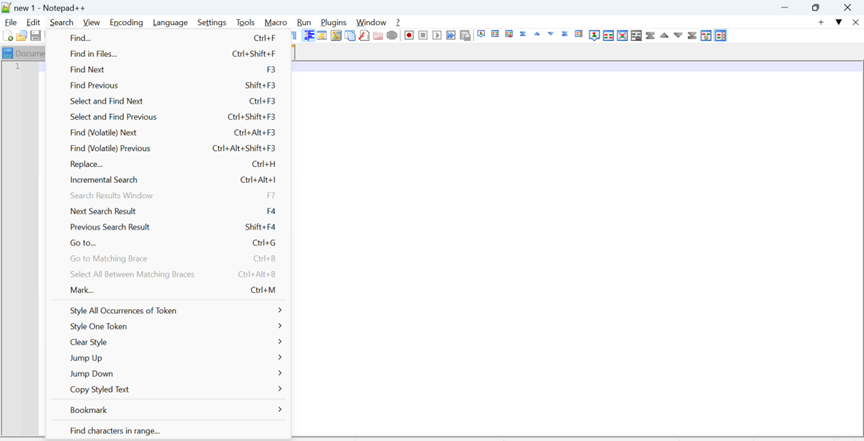This screenshot has width=864, height=441.
Task: Choose Select and Find Previous
Action: click(169, 117)
